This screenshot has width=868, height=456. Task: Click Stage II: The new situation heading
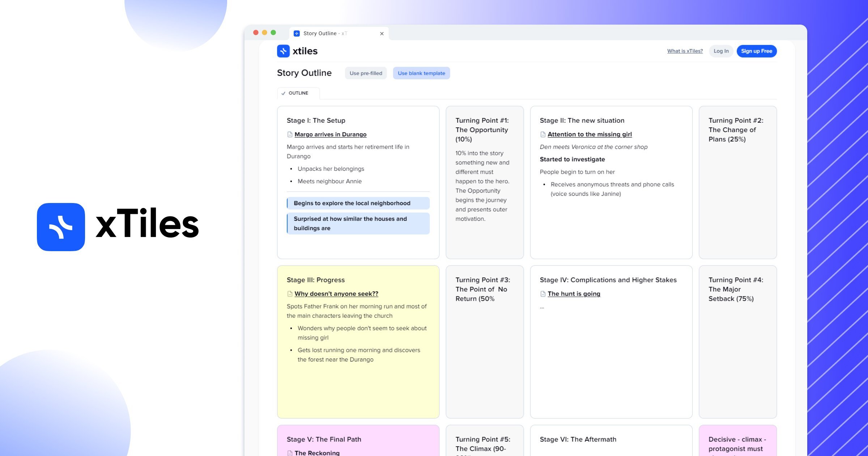(x=582, y=121)
